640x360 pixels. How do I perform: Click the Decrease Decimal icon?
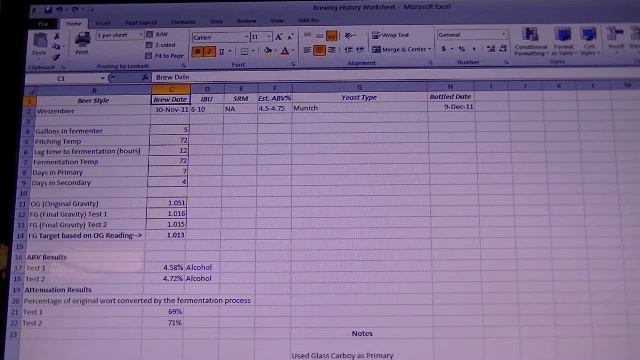coord(503,49)
